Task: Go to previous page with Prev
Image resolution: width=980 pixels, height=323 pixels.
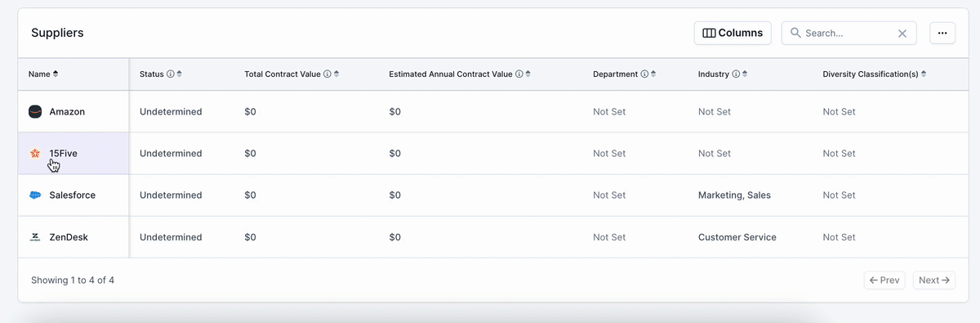Action: (x=884, y=280)
